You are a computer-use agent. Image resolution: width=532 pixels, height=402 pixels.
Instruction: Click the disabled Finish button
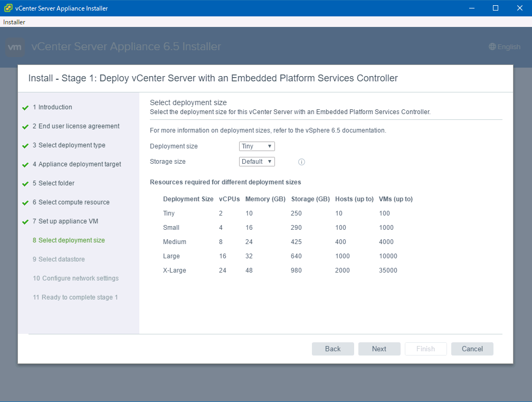[426, 349]
